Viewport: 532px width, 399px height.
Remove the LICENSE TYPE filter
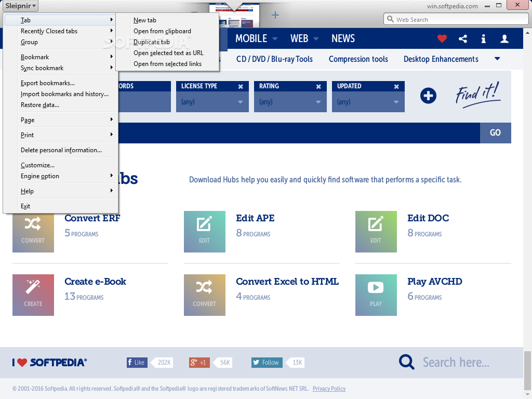point(241,87)
